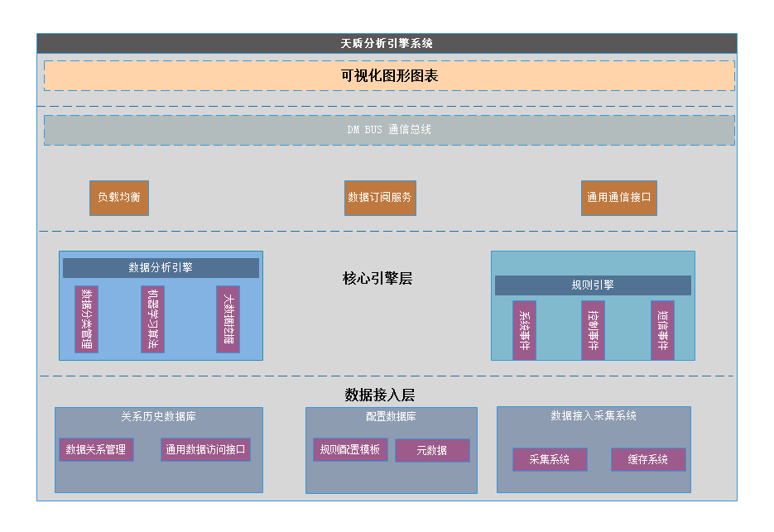The image size is (774, 532).
Task: Click the 元数据 box
Action: pyautogui.click(x=432, y=451)
